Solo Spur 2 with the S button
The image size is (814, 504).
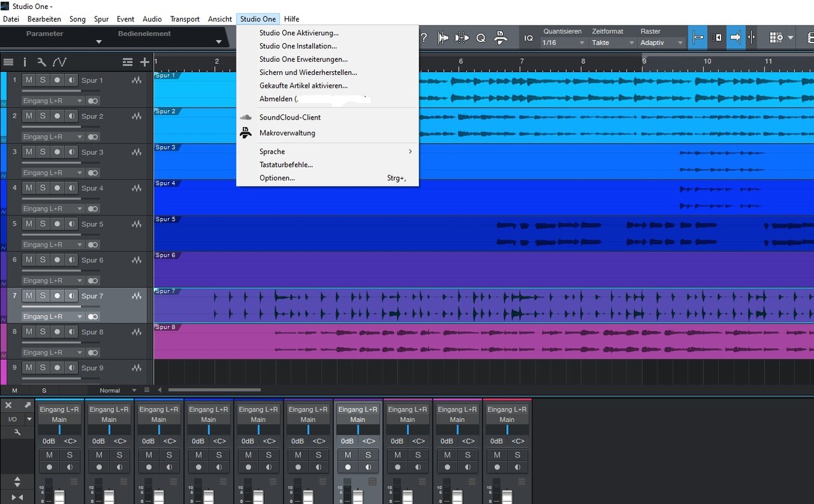click(43, 116)
